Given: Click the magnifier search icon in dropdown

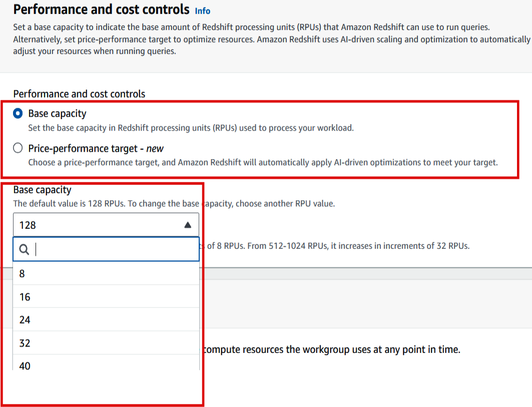Looking at the screenshot, I should coord(24,249).
